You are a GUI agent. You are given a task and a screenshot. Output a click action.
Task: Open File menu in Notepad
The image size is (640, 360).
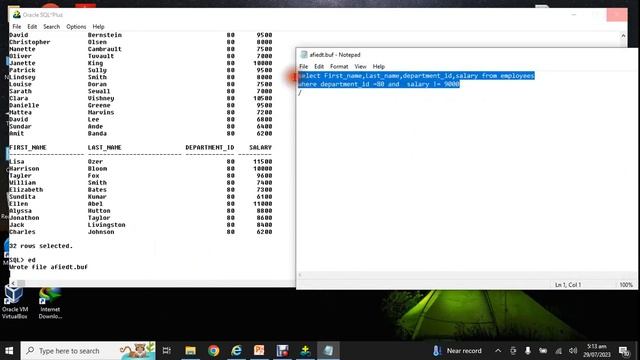[304, 67]
